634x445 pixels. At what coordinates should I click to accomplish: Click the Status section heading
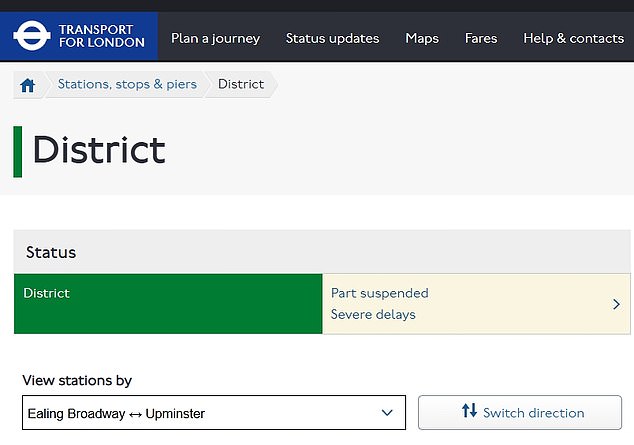tap(51, 252)
